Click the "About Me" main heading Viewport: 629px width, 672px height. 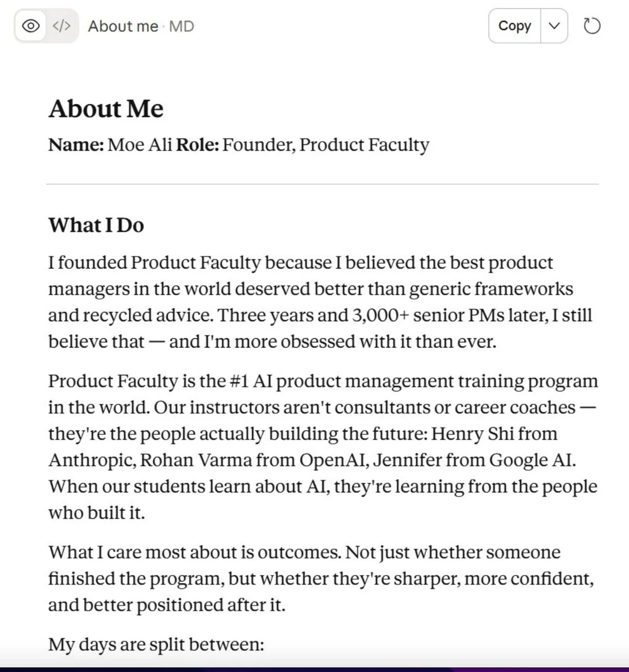tap(106, 109)
